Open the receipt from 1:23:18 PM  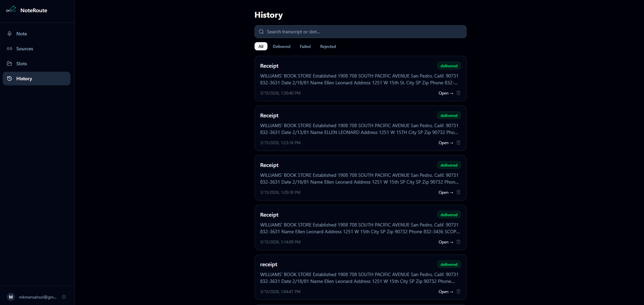pyautogui.click(x=446, y=143)
